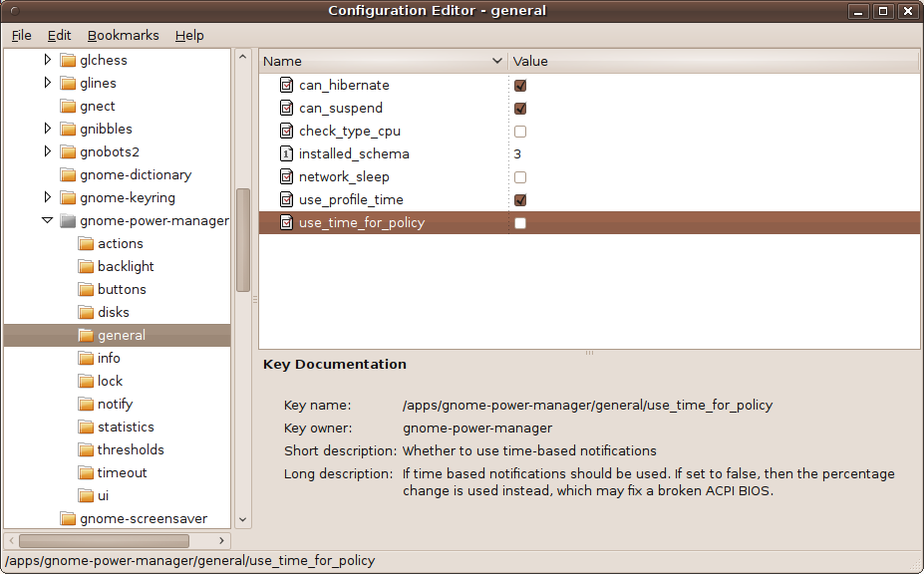The width and height of the screenshot is (924, 574).
Task: Click the gnect folder icon
Action: coord(69,106)
